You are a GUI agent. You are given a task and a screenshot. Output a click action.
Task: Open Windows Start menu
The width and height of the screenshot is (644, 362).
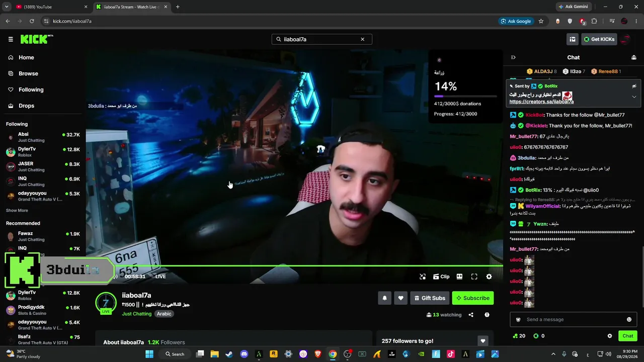pos(149,354)
